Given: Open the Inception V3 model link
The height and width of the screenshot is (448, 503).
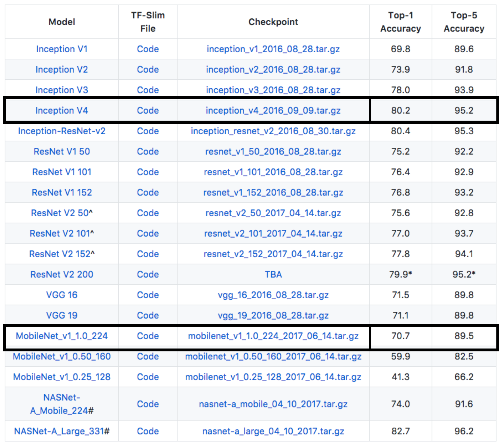Looking at the screenshot, I should coord(62,90).
